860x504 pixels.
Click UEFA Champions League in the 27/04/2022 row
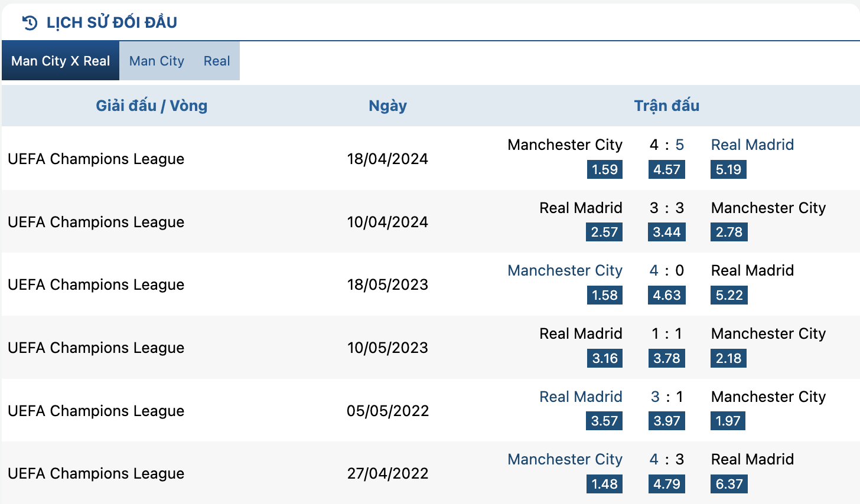[96, 473]
